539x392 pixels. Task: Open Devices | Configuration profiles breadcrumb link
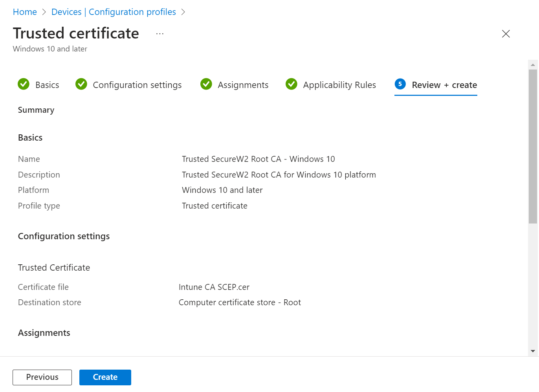(x=114, y=12)
